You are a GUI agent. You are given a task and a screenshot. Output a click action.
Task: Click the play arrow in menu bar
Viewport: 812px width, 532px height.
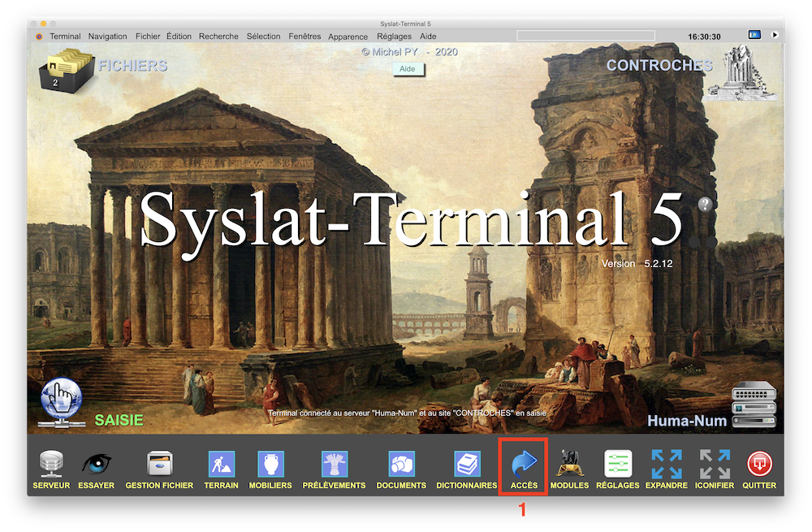775,35
